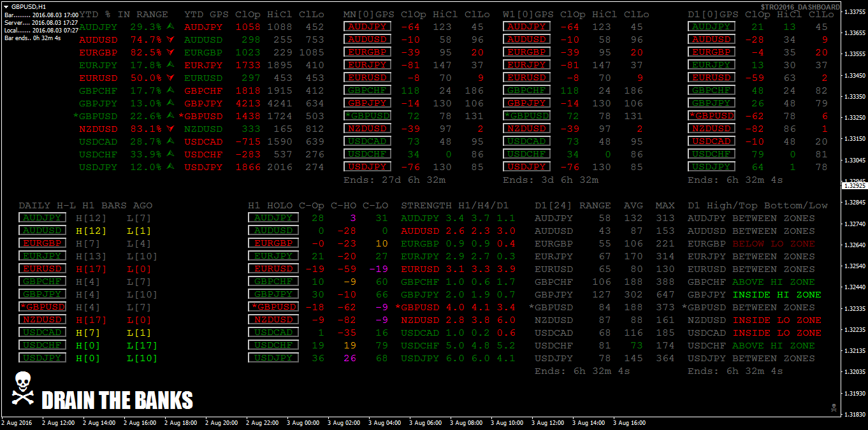The height and width of the screenshot is (430, 868).
Task: Select AUDUSD button in the W1[0]GPS column
Action: coord(526,39)
